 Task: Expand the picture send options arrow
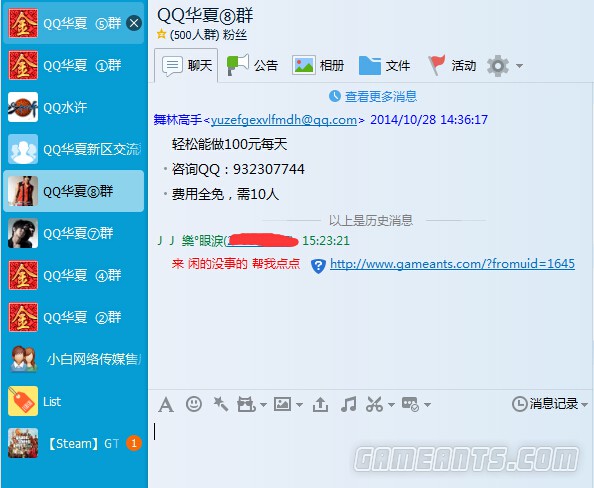point(299,405)
